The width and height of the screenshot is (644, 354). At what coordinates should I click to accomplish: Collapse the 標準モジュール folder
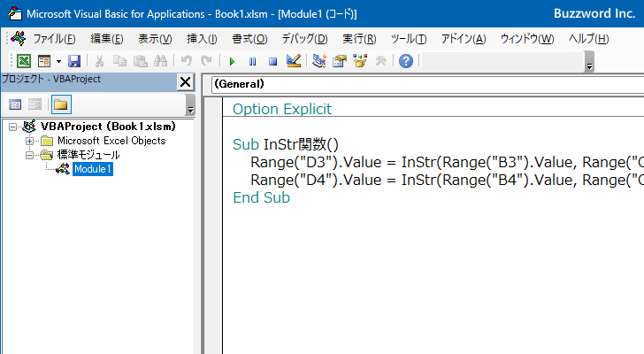coord(29,155)
